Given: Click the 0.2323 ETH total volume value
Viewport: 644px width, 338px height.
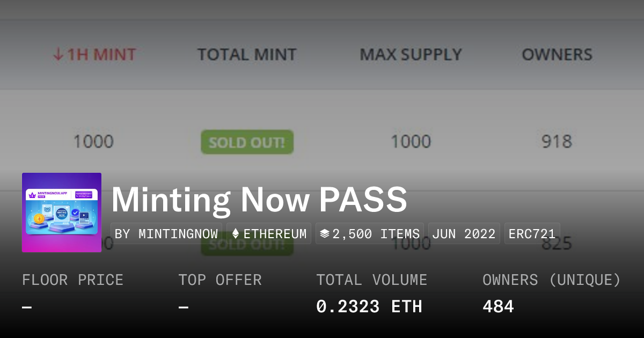Looking at the screenshot, I should 369,307.
